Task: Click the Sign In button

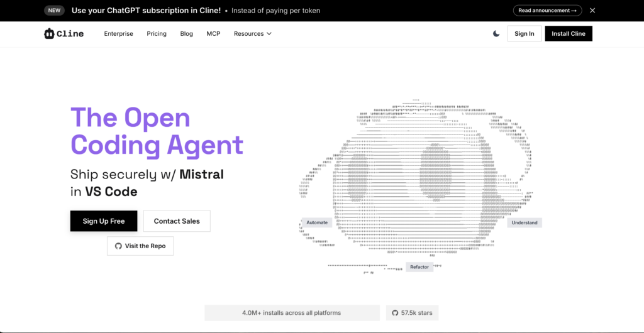Action: pos(524,34)
